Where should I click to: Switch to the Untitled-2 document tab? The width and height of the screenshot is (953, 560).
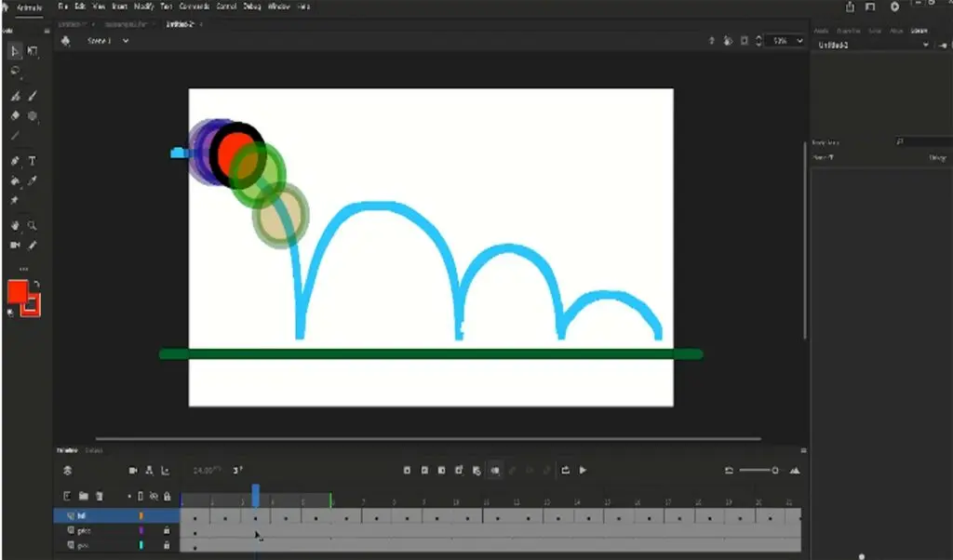(x=180, y=24)
